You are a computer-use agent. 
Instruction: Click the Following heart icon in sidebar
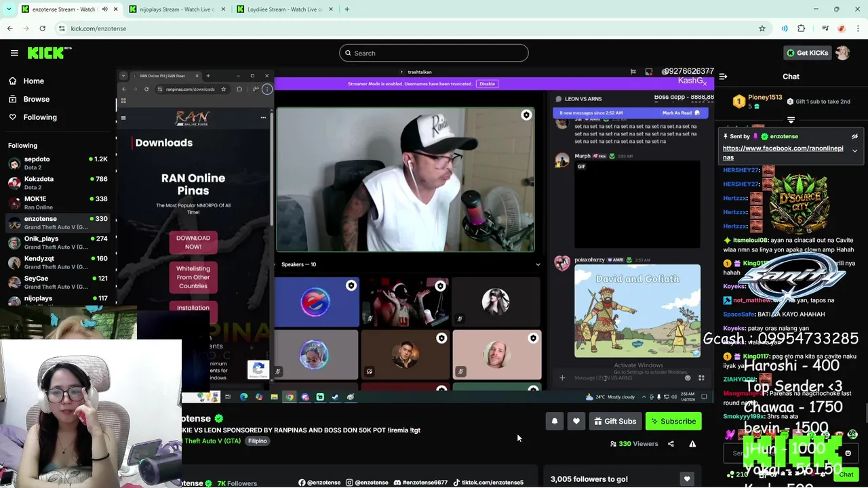tap(12, 117)
